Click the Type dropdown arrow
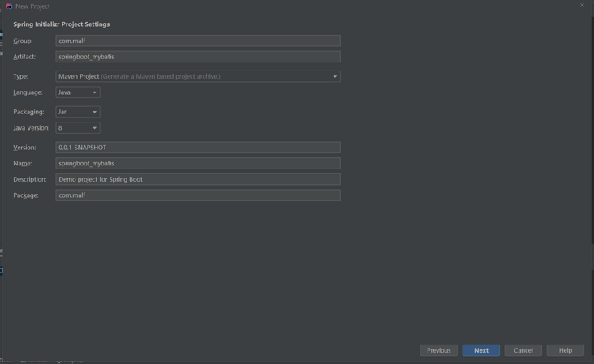Screen dimensions: 594x364 coord(334,76)
